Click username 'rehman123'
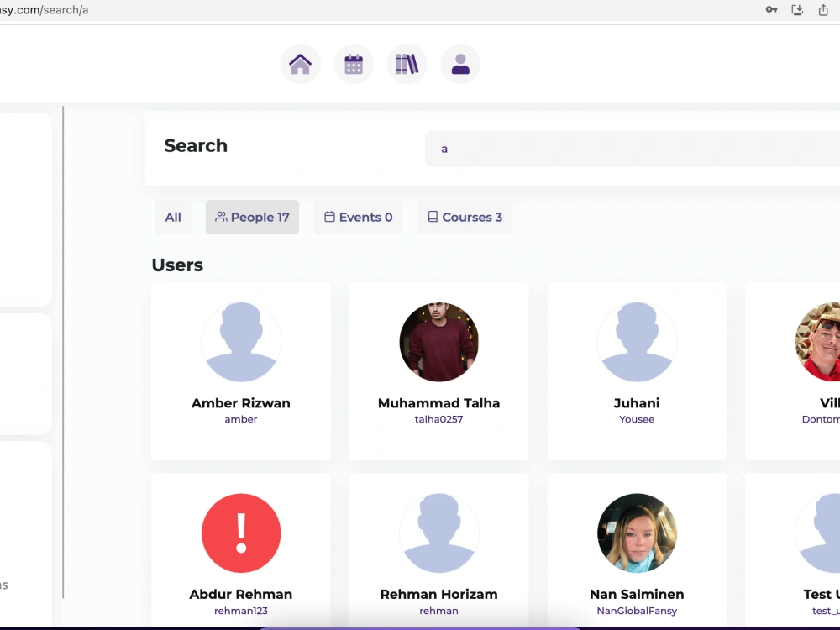The height and width of the screenshot is (630, 840). pyautogui.click(x=241, y=611)
